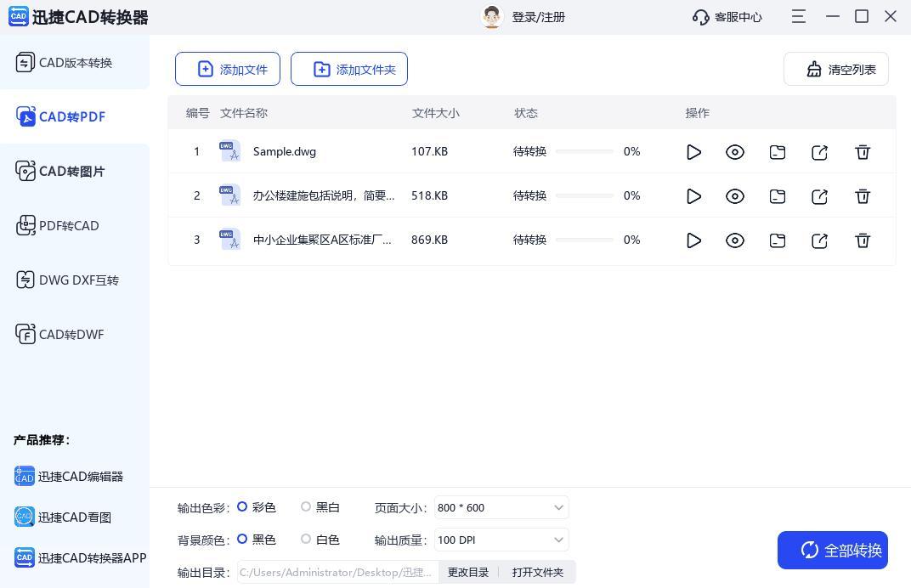This screenshot has width=911, height=588.
Task: Choose 白色 background color
Action: pyautogui.click(x=306, y=540)
